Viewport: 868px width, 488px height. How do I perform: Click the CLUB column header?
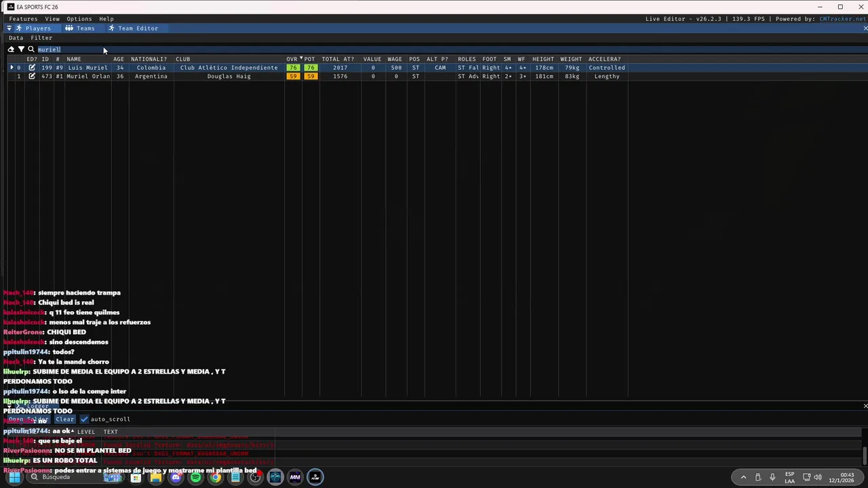(183, 59)
